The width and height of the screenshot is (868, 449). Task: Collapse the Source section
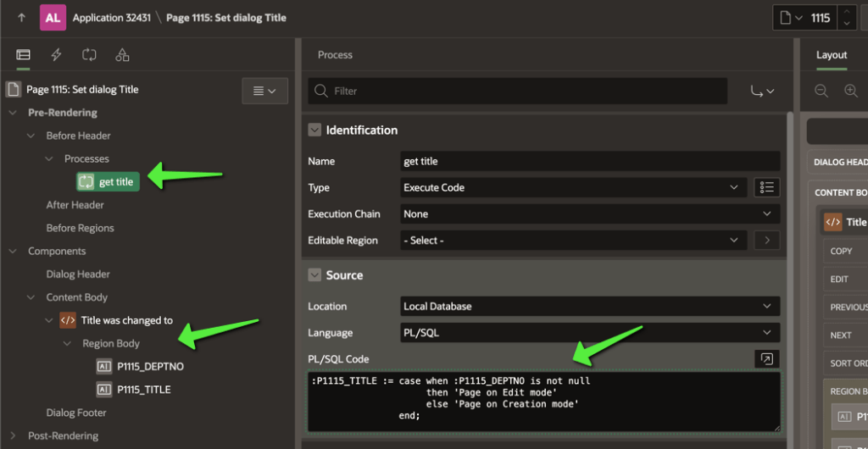[x=314, y=275]
